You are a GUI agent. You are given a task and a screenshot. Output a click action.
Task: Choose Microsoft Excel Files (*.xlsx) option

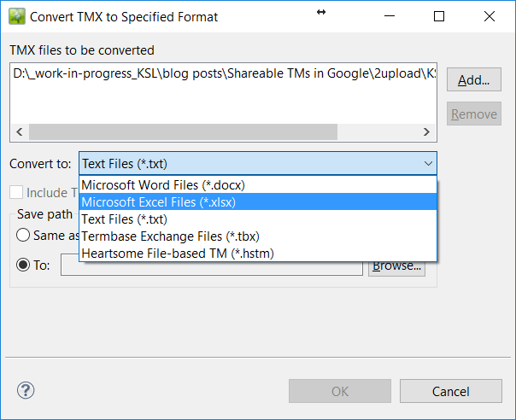[258, 202]
